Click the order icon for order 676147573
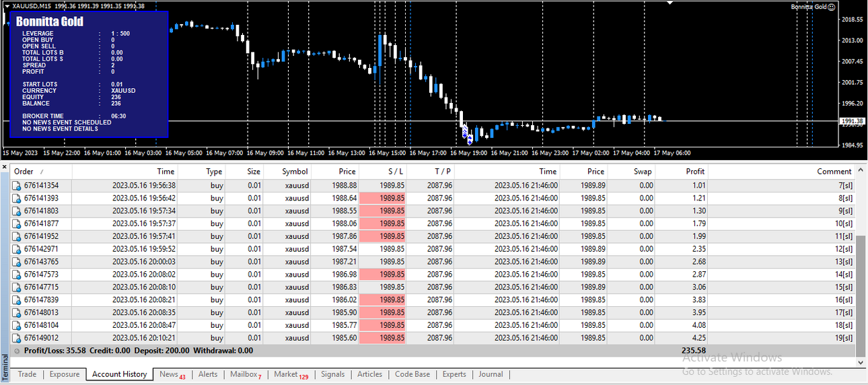This screenshot has height=385, width=868. coord(17,274)
